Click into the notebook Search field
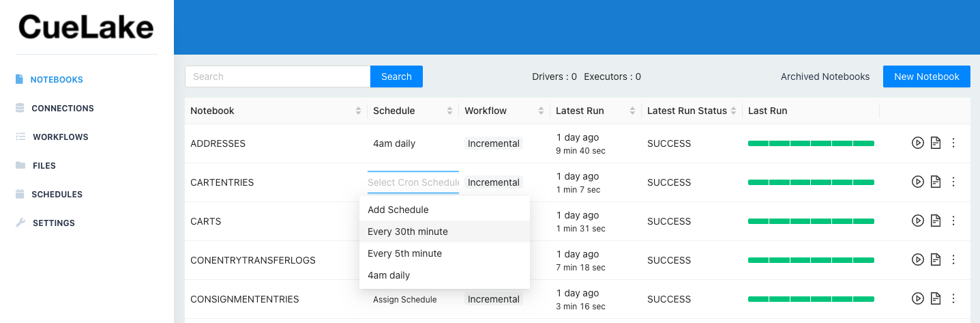Image resolution: width=980 pixels, height=323 pixels. (278, 76)
